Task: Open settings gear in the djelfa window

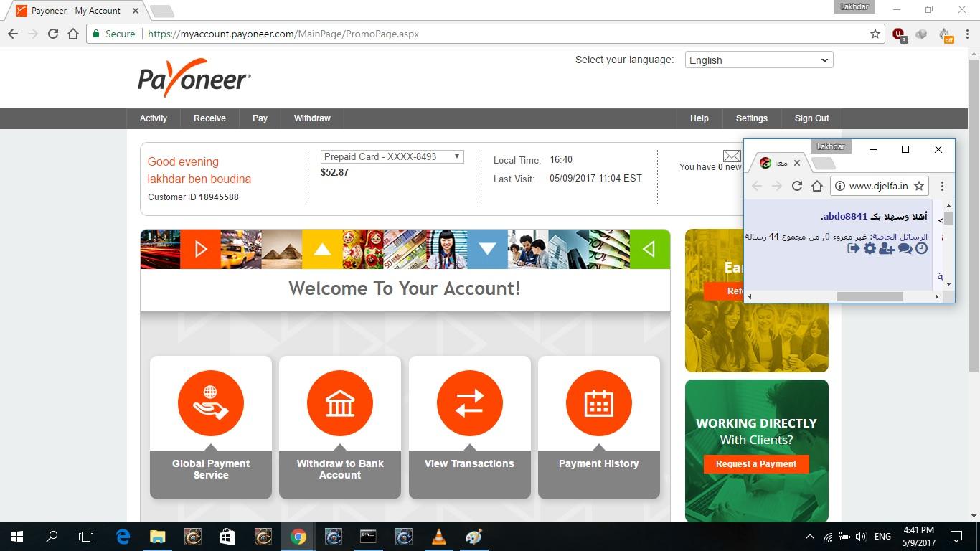Action: 870,248
